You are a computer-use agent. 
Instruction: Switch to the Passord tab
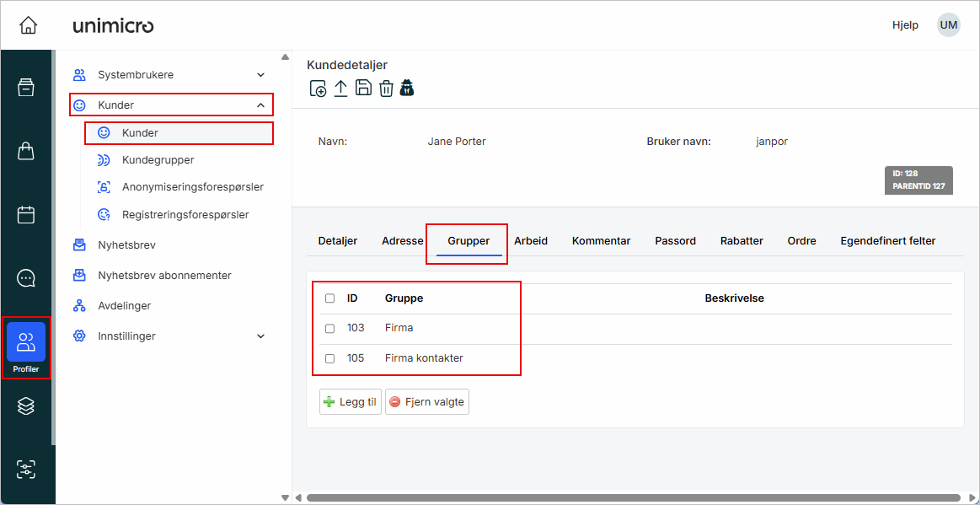(x=675, y=241)
